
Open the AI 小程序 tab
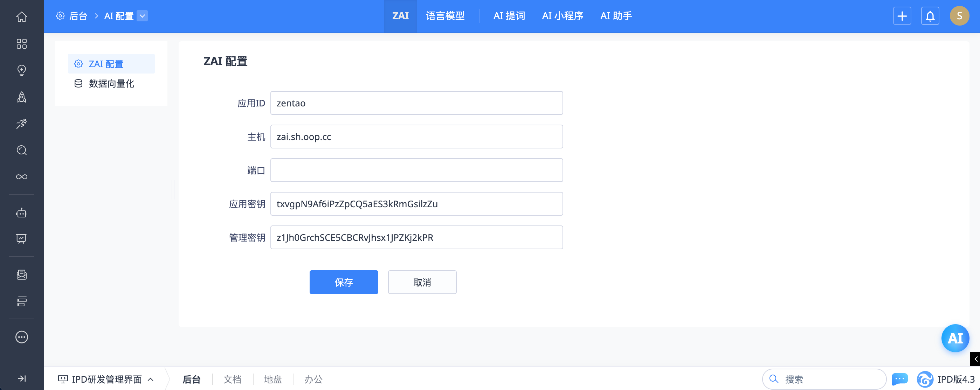pyautogui.click(x=562, y=16)
